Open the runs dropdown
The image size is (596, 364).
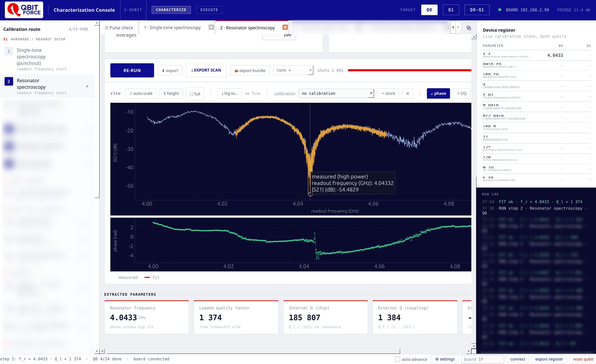pyautogui.click(x=293, y=70)
